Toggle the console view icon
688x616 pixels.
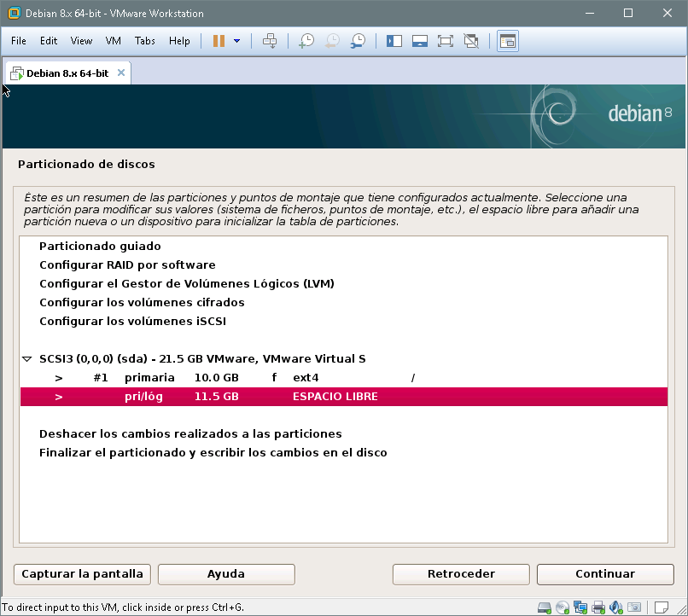pyautogui.click(x=508, y=41)
